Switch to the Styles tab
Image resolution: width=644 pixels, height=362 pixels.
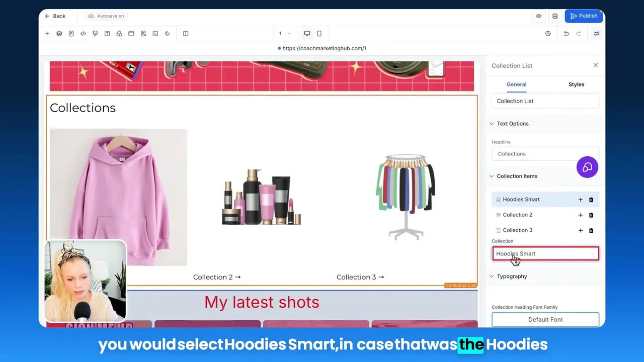click(576, 84)
